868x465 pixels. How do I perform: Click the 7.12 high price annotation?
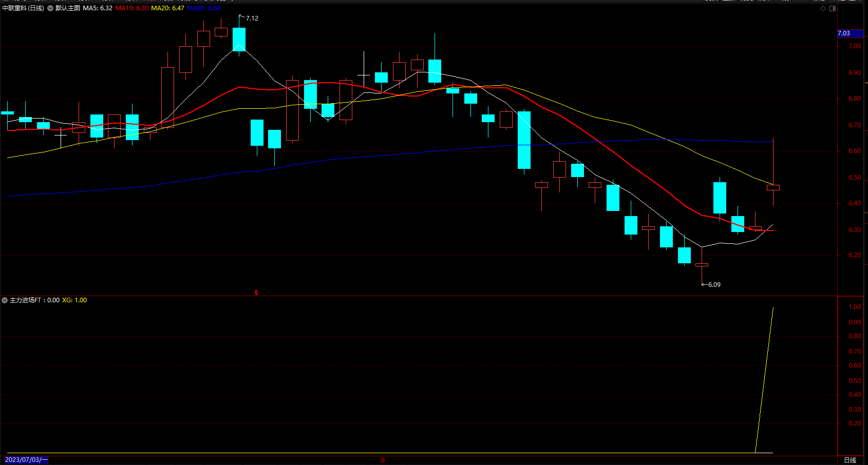pyautogui.click(x=252, y=18)
